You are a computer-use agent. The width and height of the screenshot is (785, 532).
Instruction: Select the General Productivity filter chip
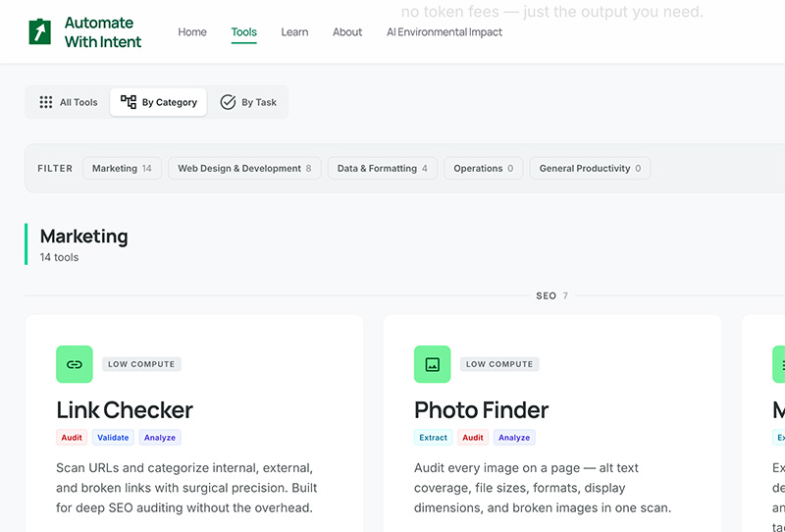tap(590, 169)
